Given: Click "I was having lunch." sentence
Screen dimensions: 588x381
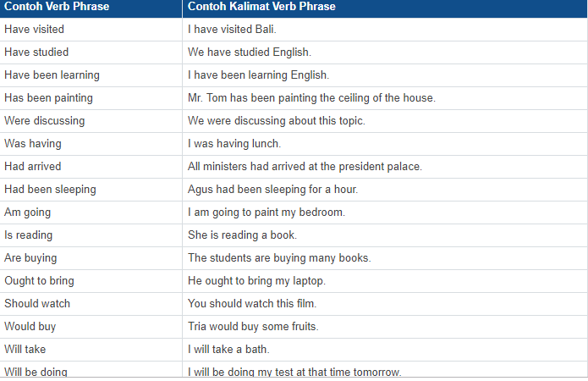Looking at the screenshot, I should click(x=234, y=143).
